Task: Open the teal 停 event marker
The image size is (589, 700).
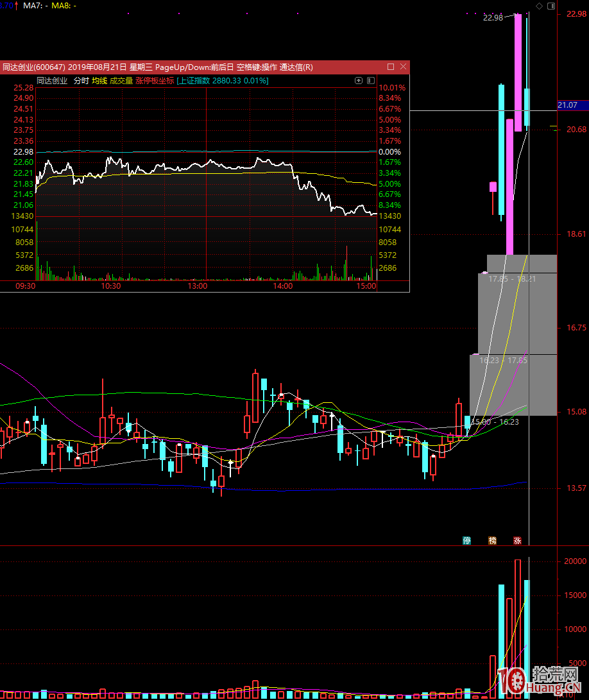Action: pyautogui.click(x=466, y=541)
